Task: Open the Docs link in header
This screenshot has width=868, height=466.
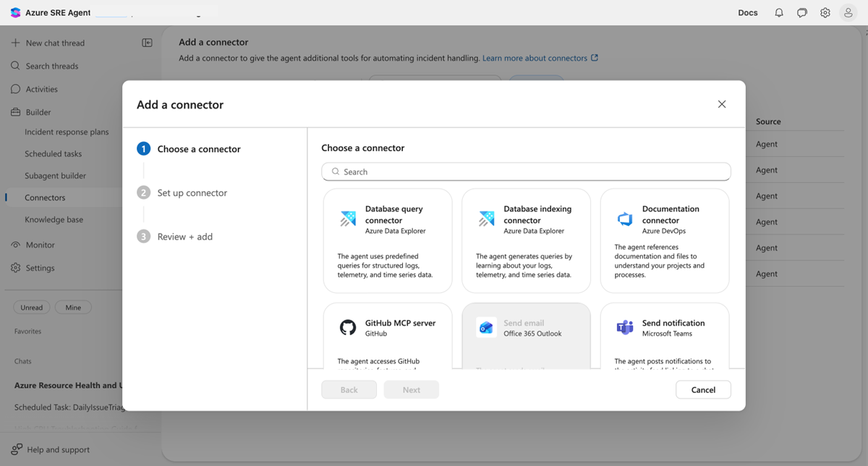Action: coord(748,13)
